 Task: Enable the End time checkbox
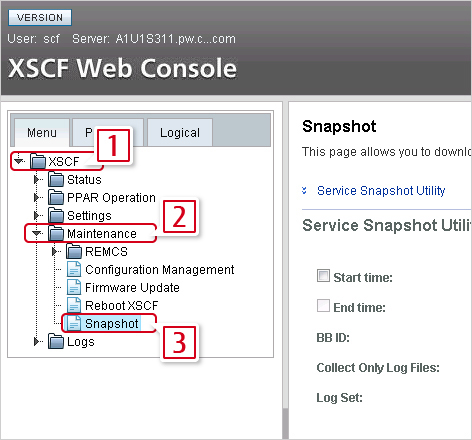323,306
